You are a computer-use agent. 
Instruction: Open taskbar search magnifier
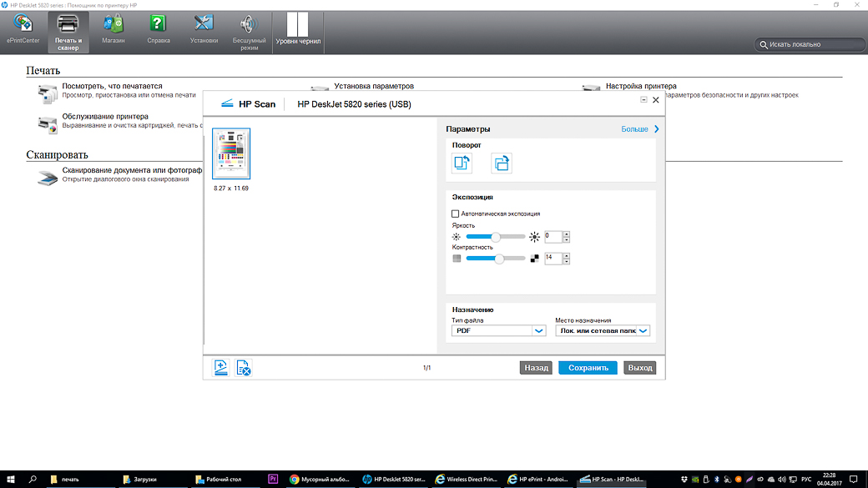(x=32, y=479)
